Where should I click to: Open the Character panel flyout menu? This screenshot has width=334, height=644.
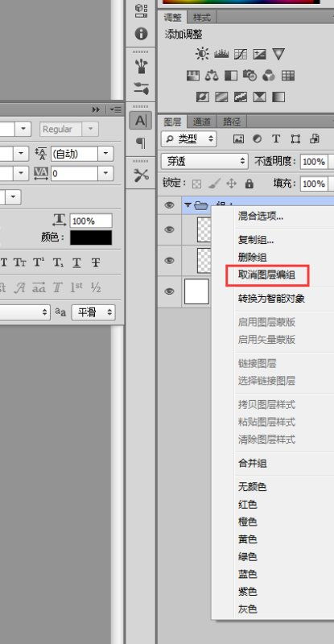coord(115,109)
